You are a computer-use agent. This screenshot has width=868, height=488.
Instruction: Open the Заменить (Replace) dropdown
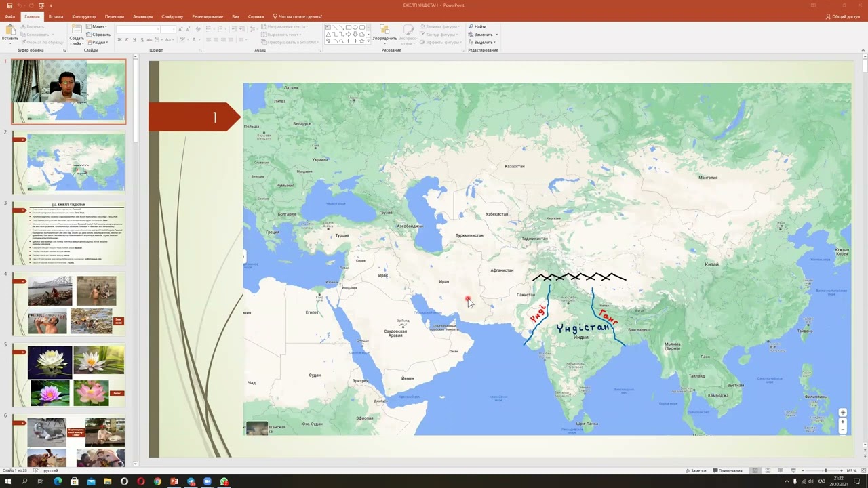click(x=483, y=34)
